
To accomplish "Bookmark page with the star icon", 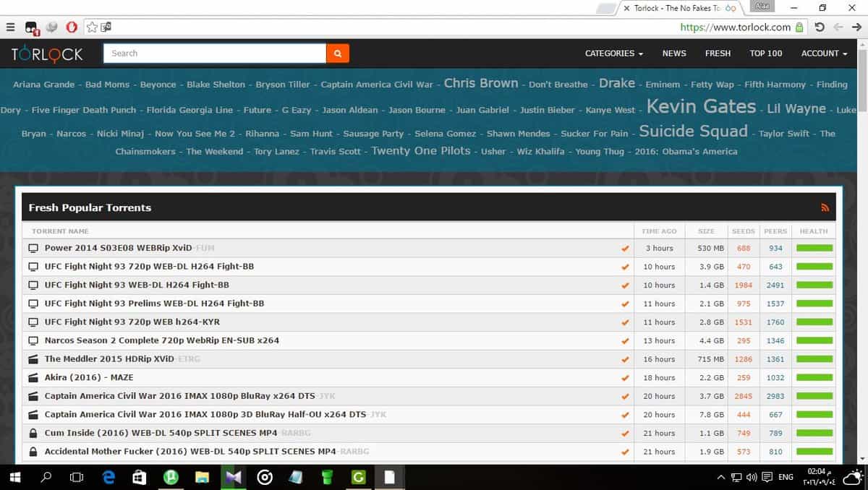I will 92,27.
